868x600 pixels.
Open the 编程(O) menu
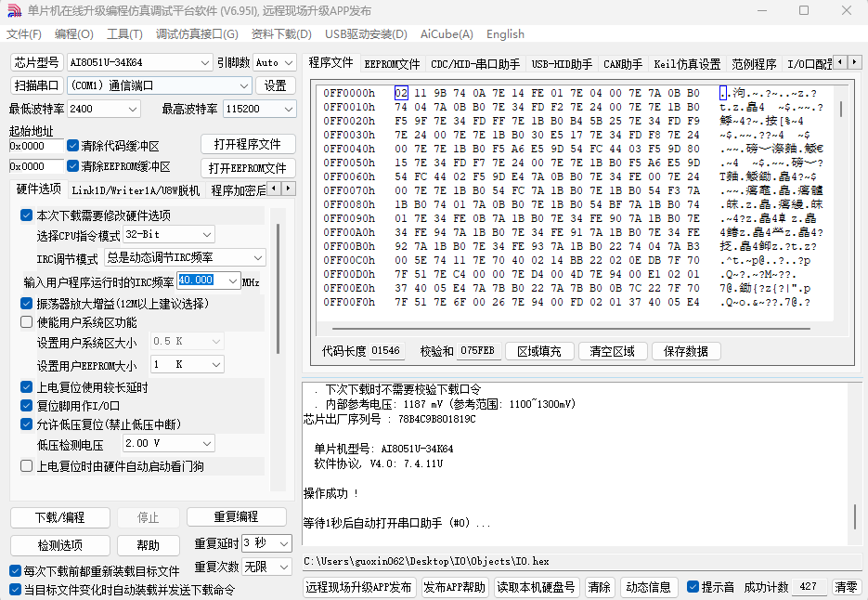coord(73,34)
